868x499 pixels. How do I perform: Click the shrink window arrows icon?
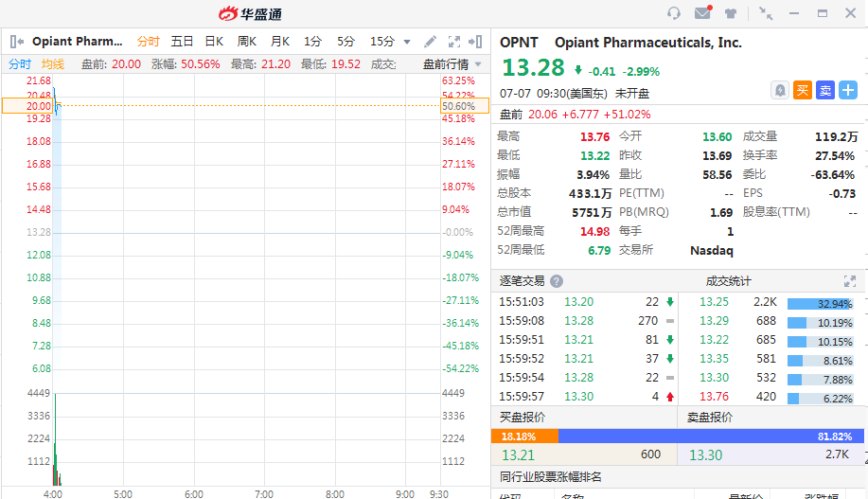(766, 13)
